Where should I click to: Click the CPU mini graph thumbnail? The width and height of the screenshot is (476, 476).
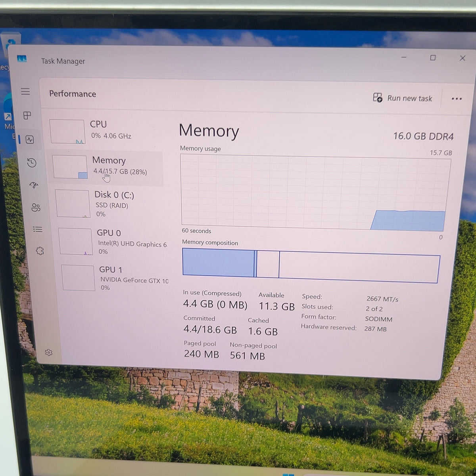67,131
